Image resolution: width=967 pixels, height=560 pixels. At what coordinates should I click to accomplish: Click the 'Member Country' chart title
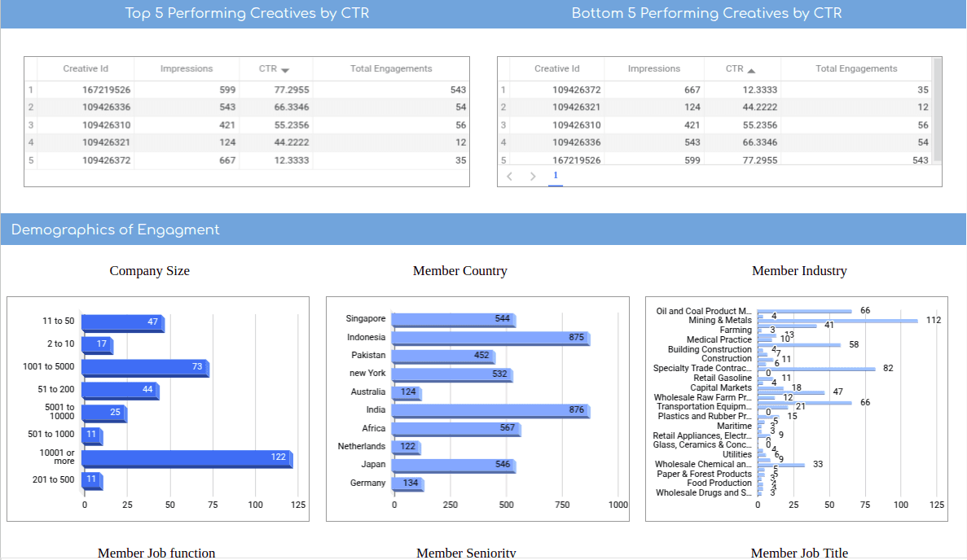coord(460,271)
